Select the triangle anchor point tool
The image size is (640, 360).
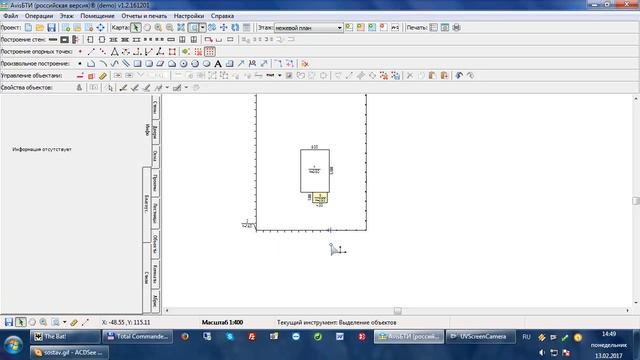point(115,51)
